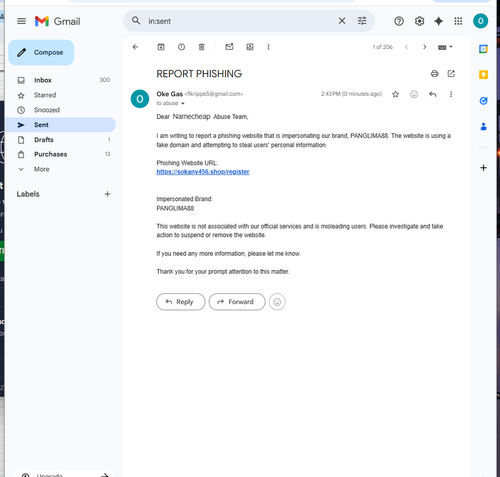Click emoji reaction button beside Forward
The width and height of the screenshot is (500, 477).
(x=277, y=302)
